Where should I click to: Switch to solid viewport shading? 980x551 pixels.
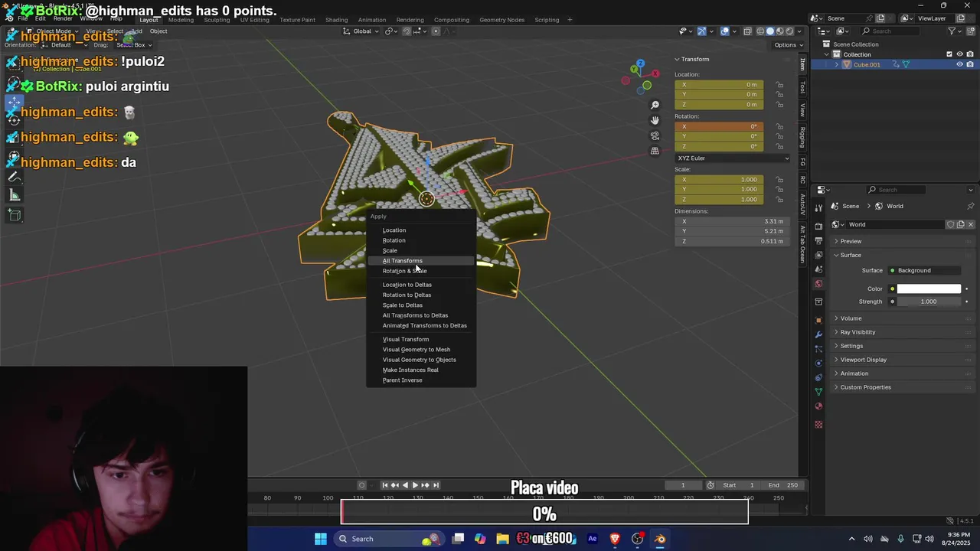point(770,31)
